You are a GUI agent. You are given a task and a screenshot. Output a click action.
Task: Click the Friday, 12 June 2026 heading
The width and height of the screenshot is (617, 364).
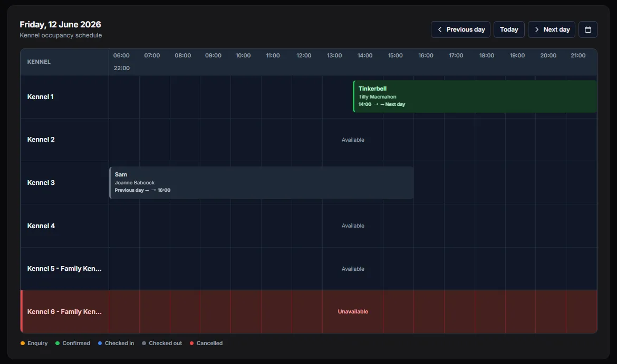point(60,24)
